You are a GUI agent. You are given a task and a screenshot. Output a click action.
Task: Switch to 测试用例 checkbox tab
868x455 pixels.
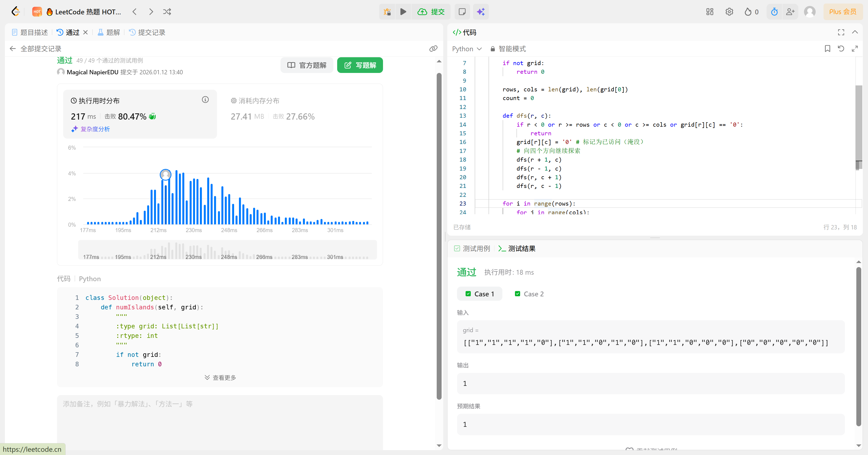pos(472,249)
